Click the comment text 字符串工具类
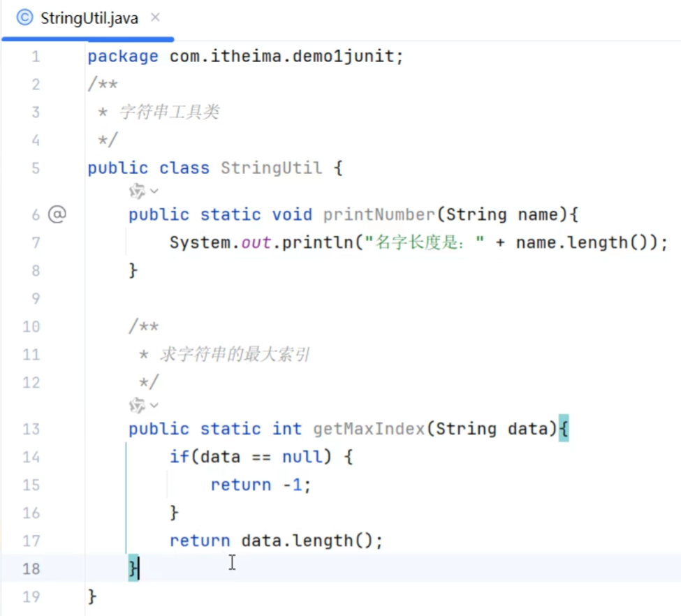This screenshot has height=616, width=681. pos(170,112)
